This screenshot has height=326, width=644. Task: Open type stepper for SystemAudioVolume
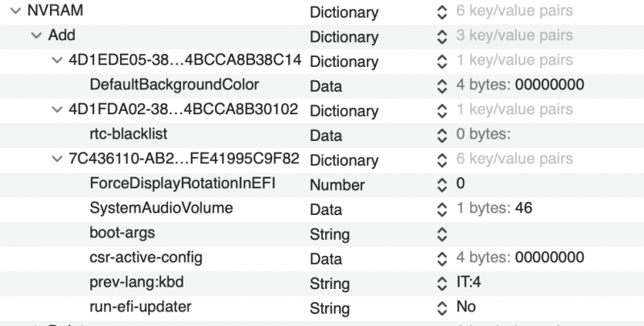pos(440,209)
